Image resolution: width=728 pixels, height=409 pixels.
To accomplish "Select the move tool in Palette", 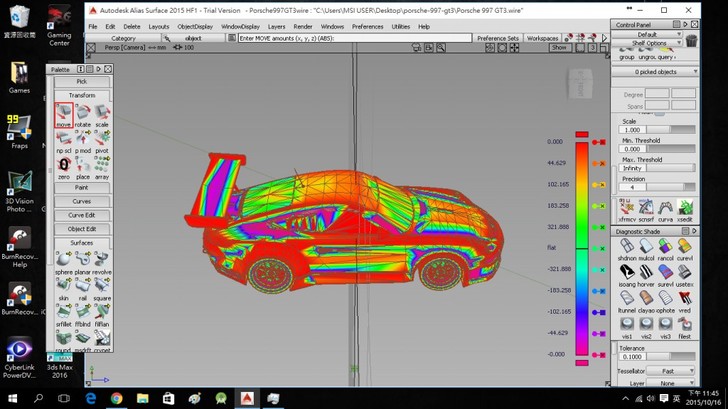I will [63, 113].
